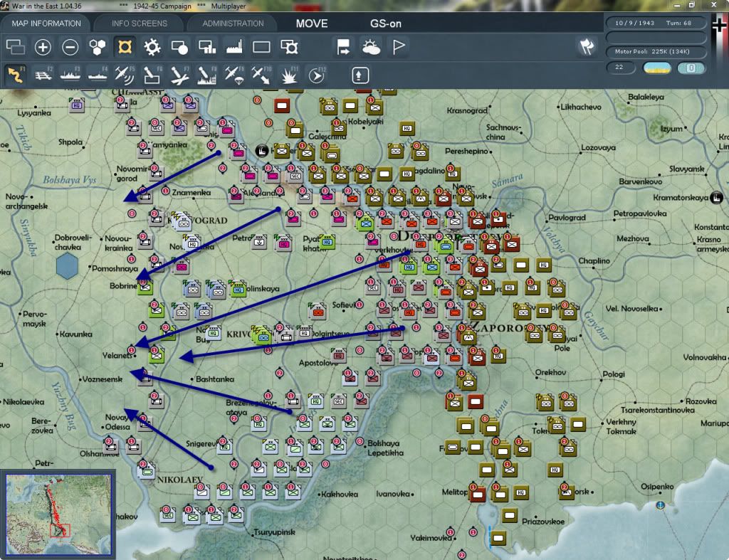Click the Apostolovo town label
Image resolution: width=729 pixels, height=560 pixels.
(x=318, y=362)
